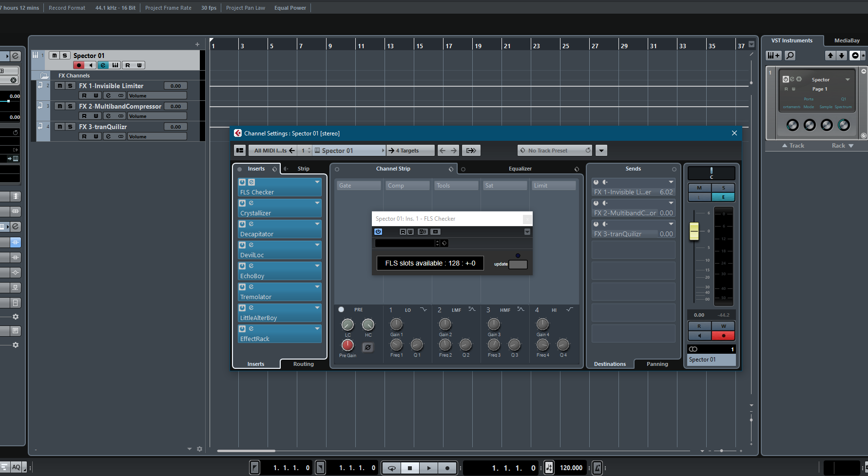
Task: Open the editor for the Crystallizer insert
Action: pyautogui.click(x=251, y=203)
